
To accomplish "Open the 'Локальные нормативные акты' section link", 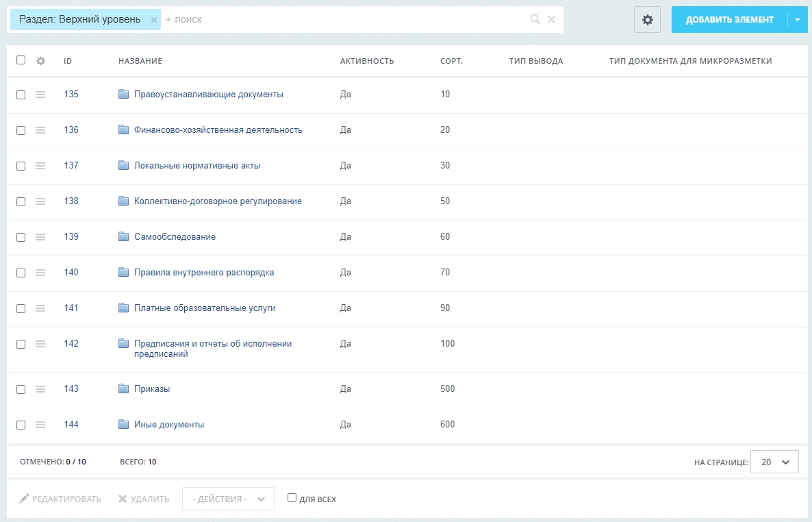I will pyautogui.click(x=197, y=166).
